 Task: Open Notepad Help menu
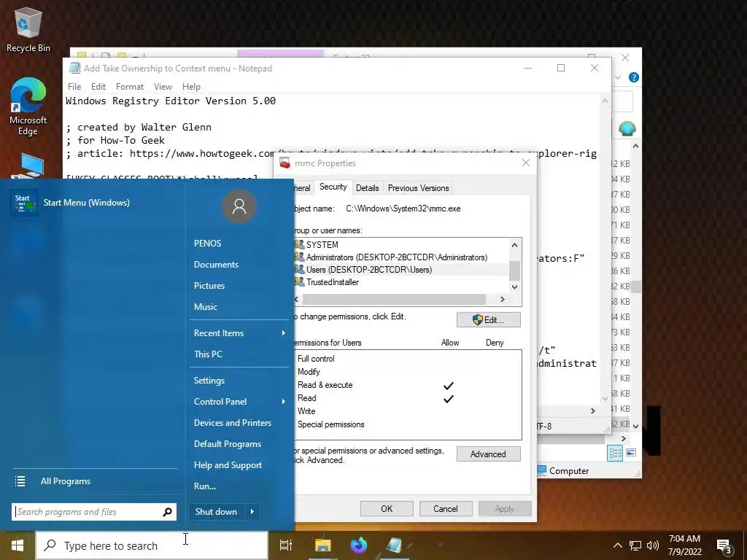click(192, 87)
